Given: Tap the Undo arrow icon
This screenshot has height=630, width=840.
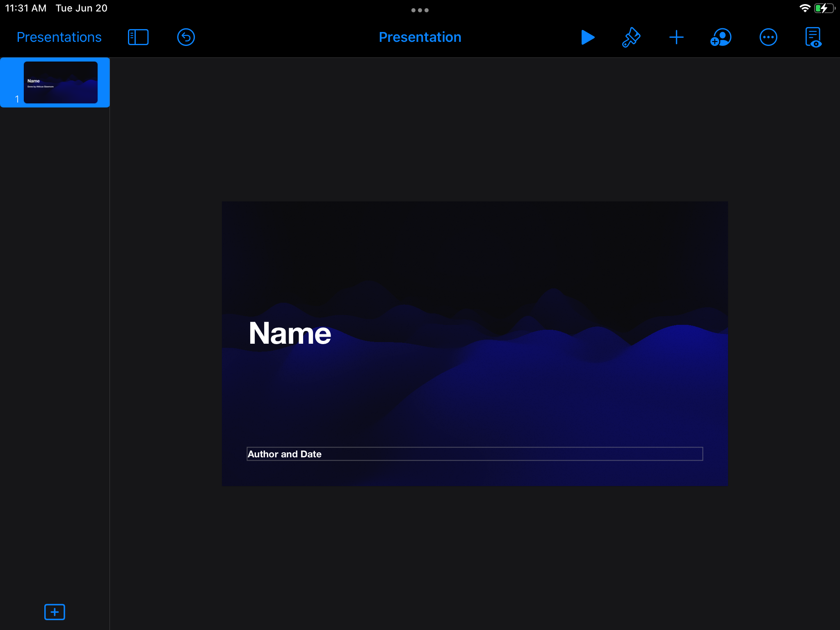Looking at the screenshot, I should (186, 37).
